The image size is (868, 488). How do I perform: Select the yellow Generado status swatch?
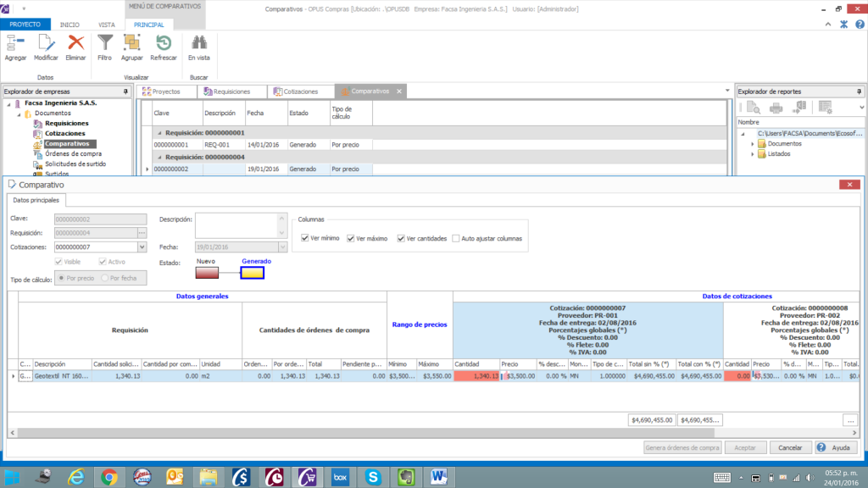click(x=252, y=272)
